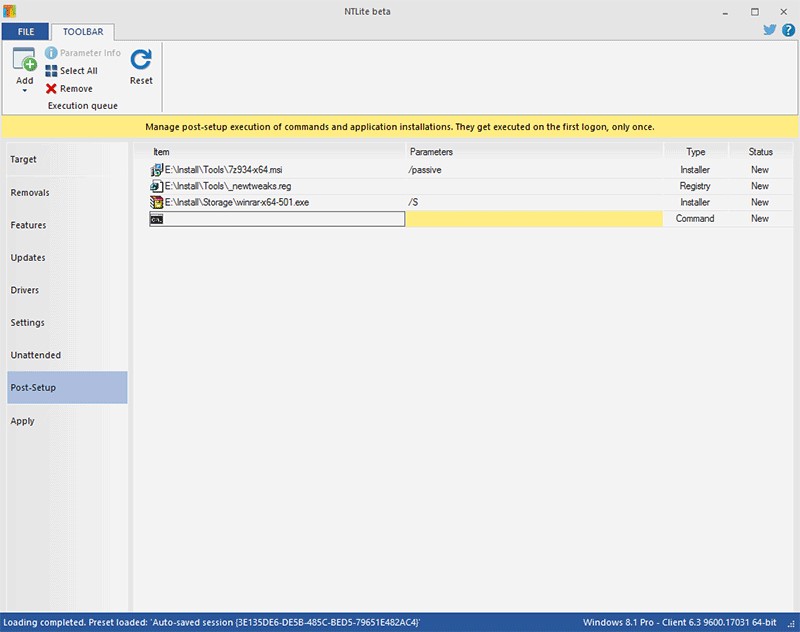The width and height of the screenshot is (800, 632).
Task: Select the _newtweaks.reg registry file icon
Action: [156, 186]
